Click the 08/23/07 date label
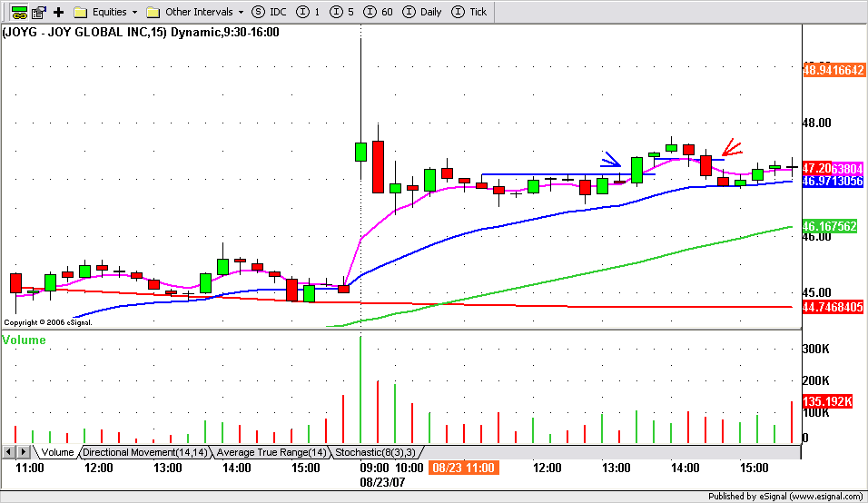The height and width of the screenshot is (503, 868). point(382,482)
